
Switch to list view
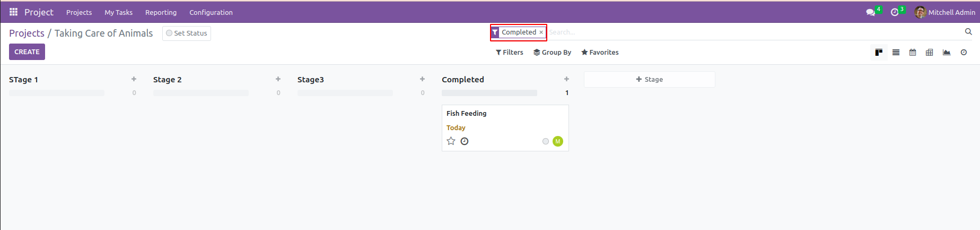click(896, 53)
